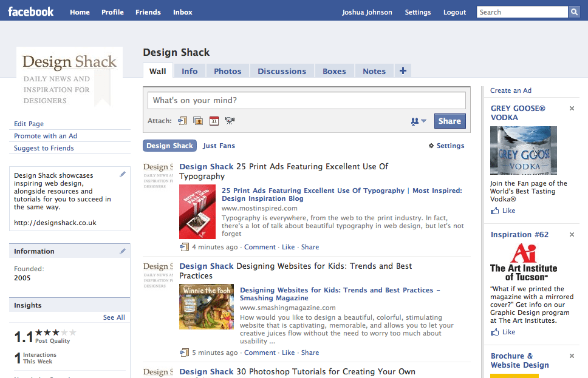
Task: Click Suggest to Friends link
Action: pos(44,148)
